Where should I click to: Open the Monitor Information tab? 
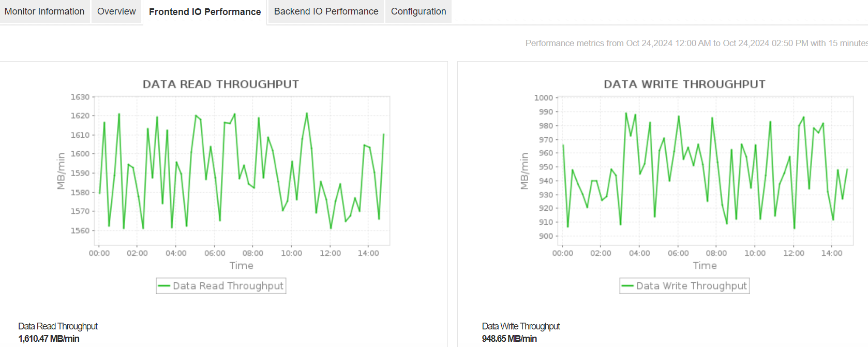[44, 11]
